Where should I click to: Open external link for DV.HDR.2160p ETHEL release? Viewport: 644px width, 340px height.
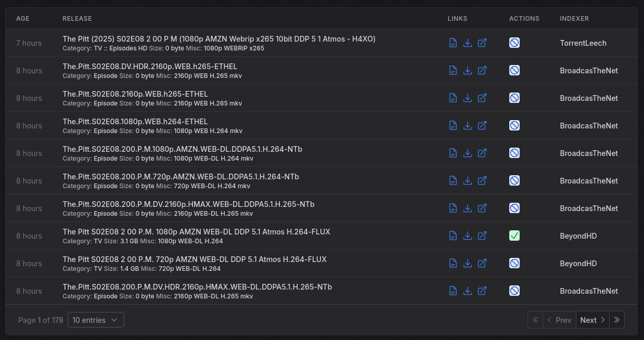point(482,70)
